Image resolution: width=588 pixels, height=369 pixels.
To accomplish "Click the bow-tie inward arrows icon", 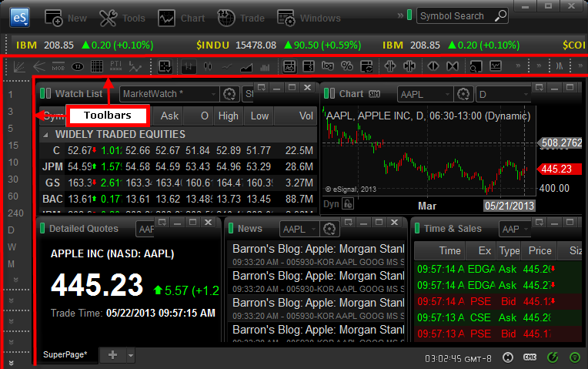I will tap(453, 66).
